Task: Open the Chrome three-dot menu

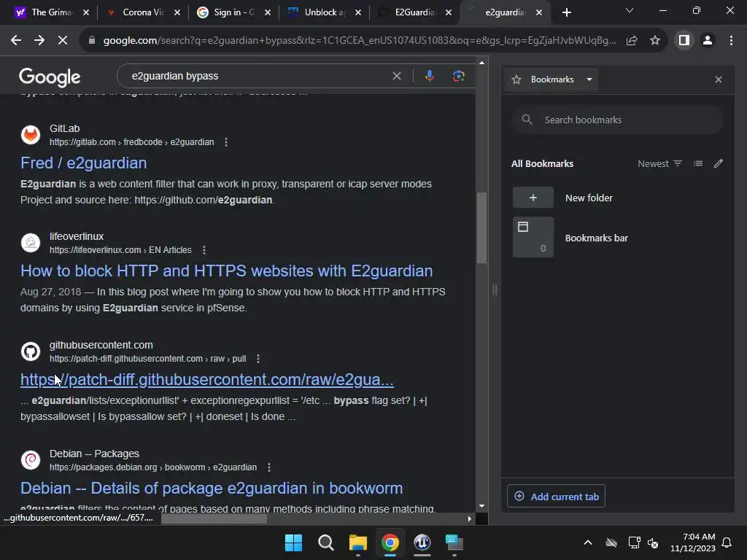Action: tap(731, 41)
